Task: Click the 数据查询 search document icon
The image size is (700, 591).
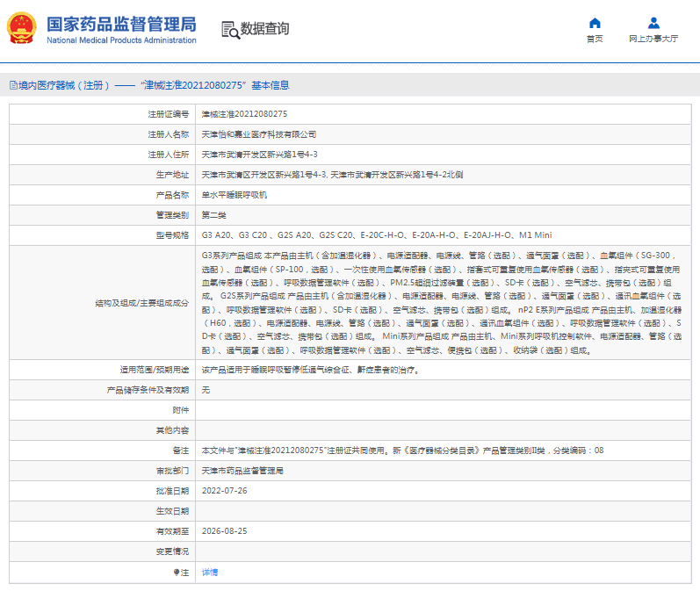Action: 230,30
